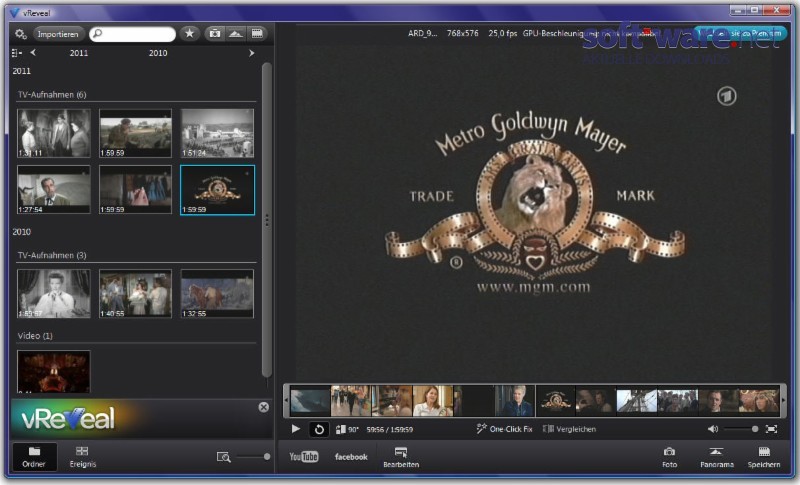The image size is (800, 485).
Task: Jump to sailing ship frame in filmstrip
Action: tap(637, 401)
